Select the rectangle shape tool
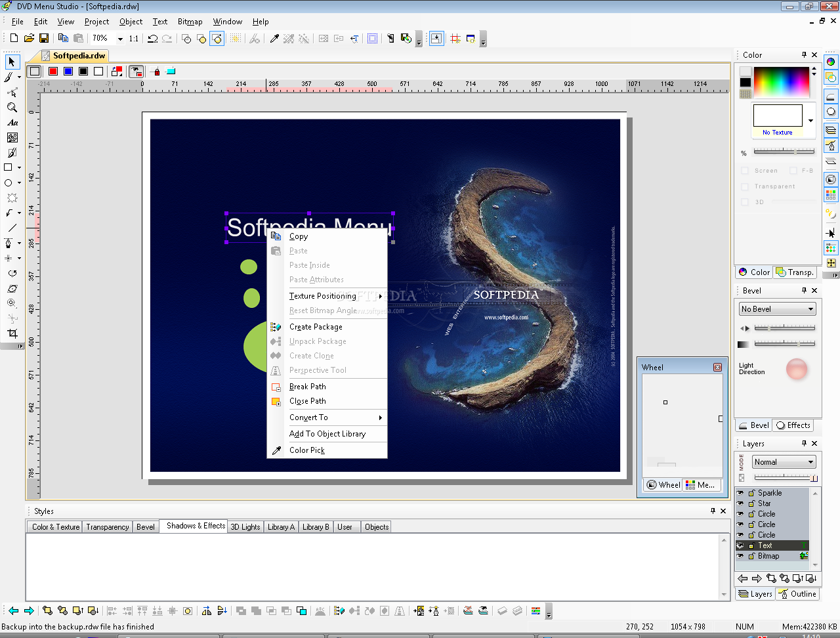Viewport: 840px width, 638px height. pyautogui.click(x=9, y=167)
